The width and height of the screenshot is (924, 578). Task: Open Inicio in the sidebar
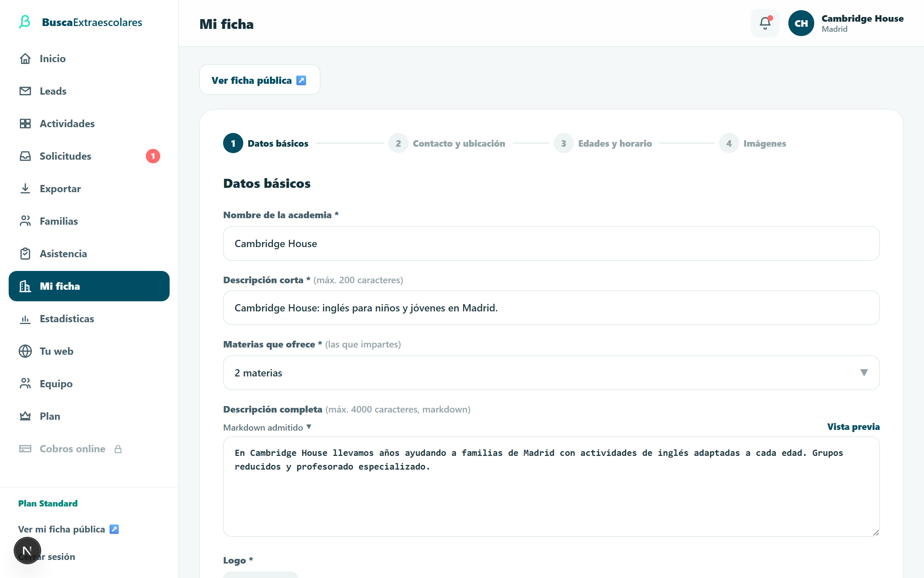89,59
